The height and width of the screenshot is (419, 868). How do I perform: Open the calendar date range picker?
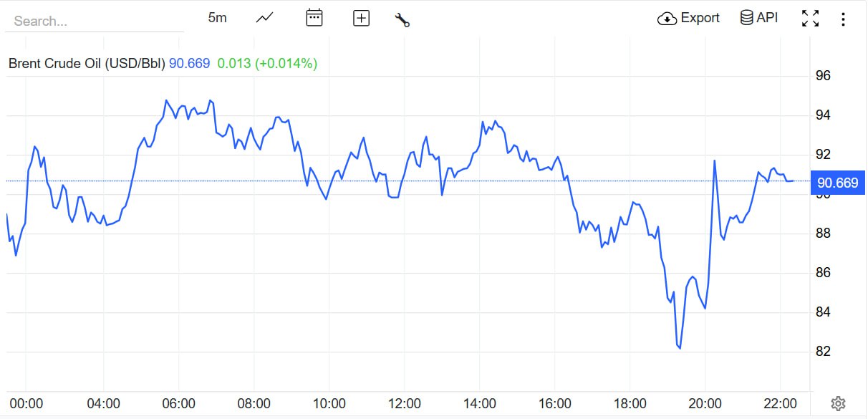pyautogui.click(x=314, y=18)
